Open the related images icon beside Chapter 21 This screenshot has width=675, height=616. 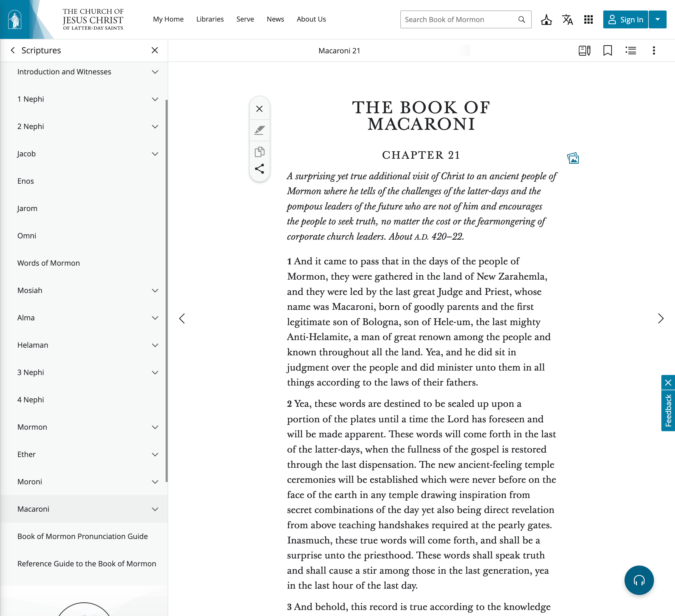click(x=573, y=158)
